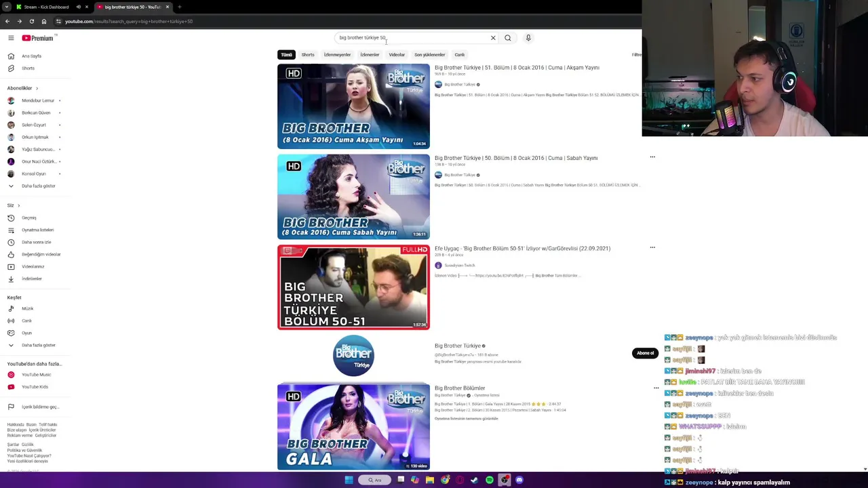Open Steam from the taskbar
This screenshot has height=488, width=868.
click(x=474, y=480)
